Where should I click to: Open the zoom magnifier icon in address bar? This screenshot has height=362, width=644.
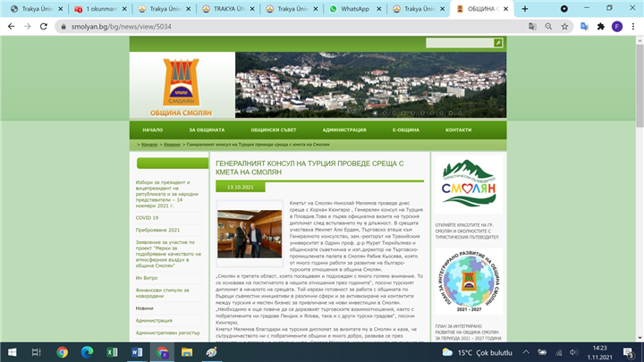548,26
